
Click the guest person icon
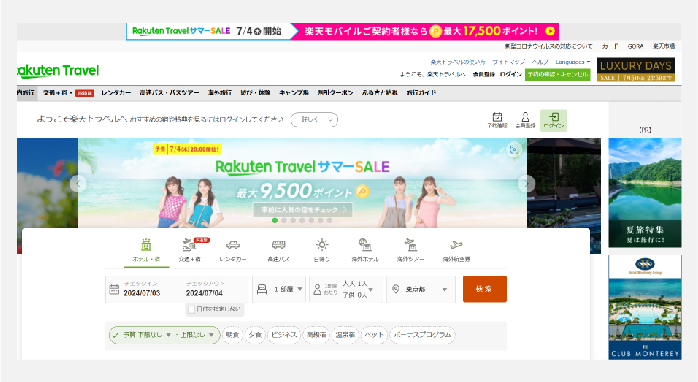pyautogui.click(x=317, y=289)
